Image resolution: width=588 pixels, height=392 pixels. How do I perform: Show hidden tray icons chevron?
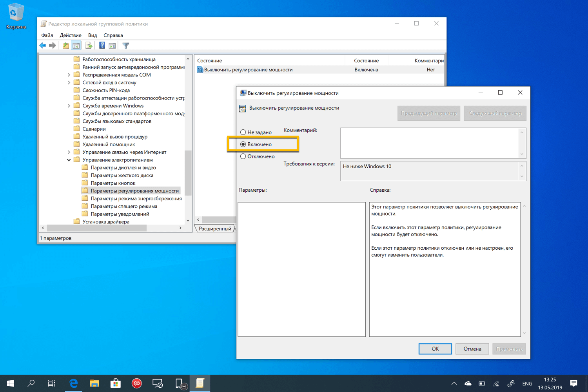coord(454,383)
